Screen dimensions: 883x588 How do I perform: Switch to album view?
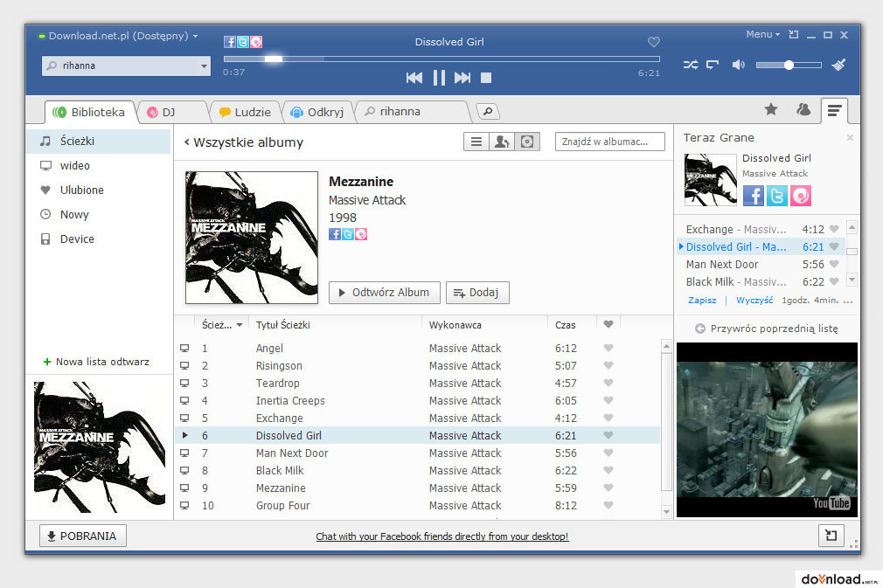[527, 142]
